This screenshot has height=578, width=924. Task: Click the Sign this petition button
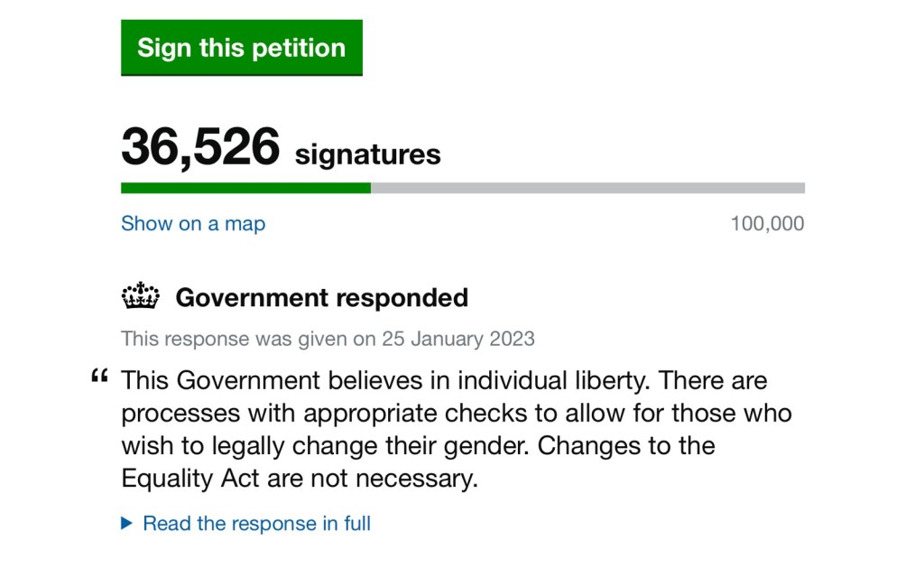241,48
